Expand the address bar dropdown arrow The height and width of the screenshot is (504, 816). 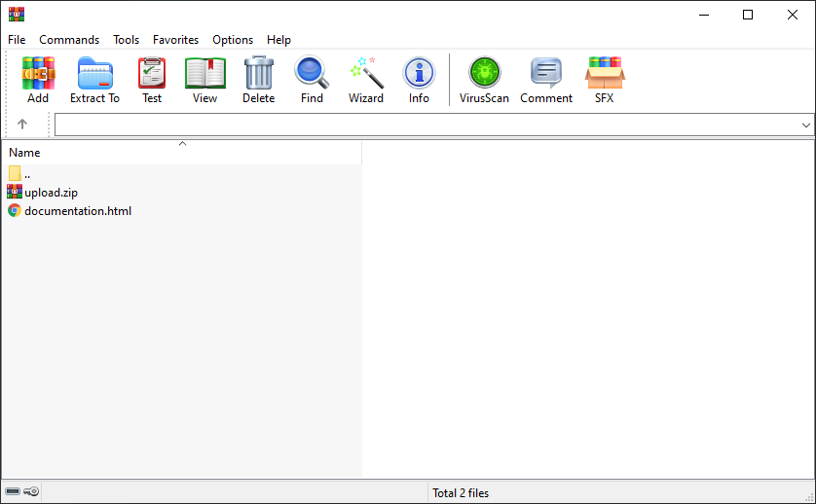(x=805, y=126)
